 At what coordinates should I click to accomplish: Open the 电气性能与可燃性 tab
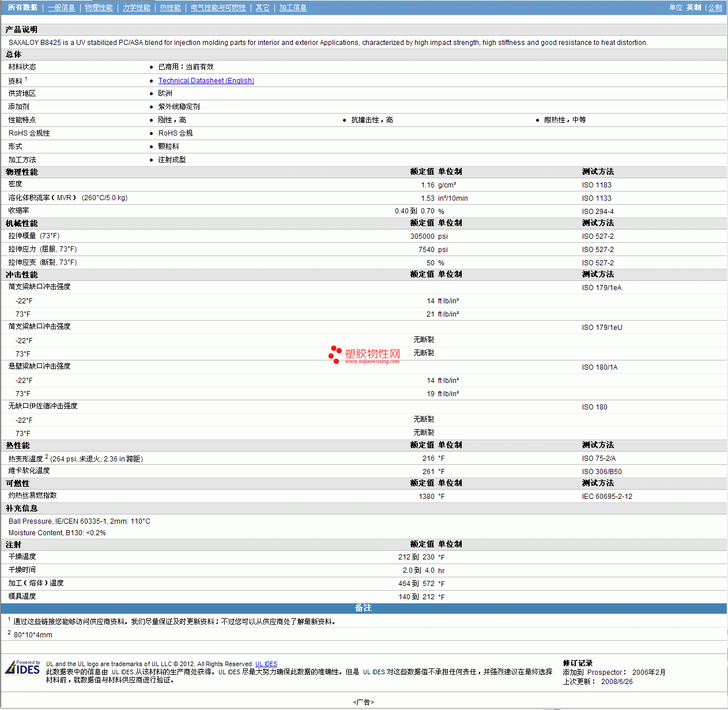(218, 7)
